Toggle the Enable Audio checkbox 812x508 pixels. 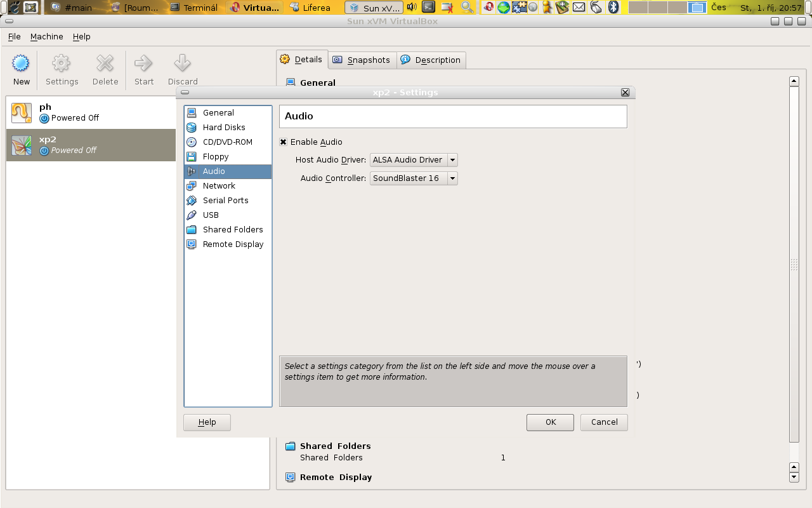(x=284, y=142)
